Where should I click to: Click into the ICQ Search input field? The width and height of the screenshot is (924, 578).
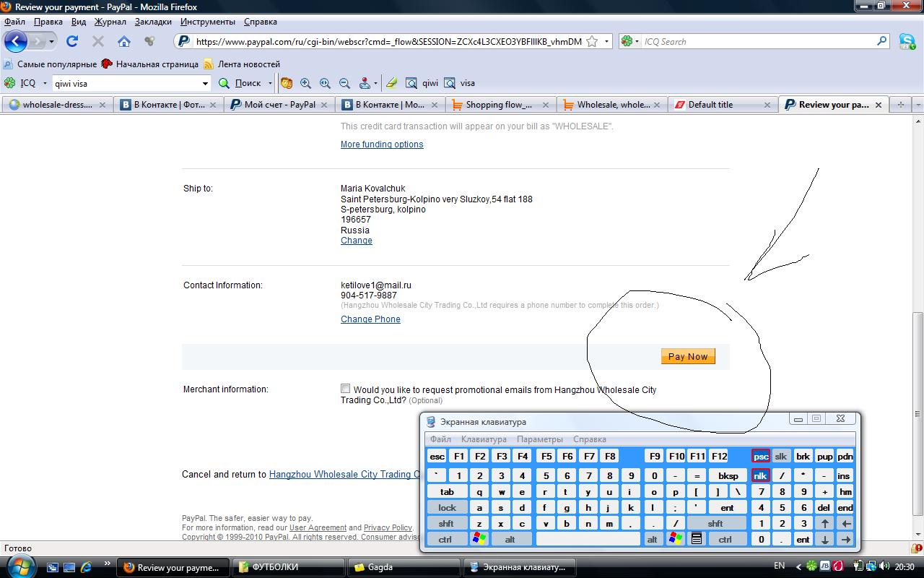[x=758, y=41]
